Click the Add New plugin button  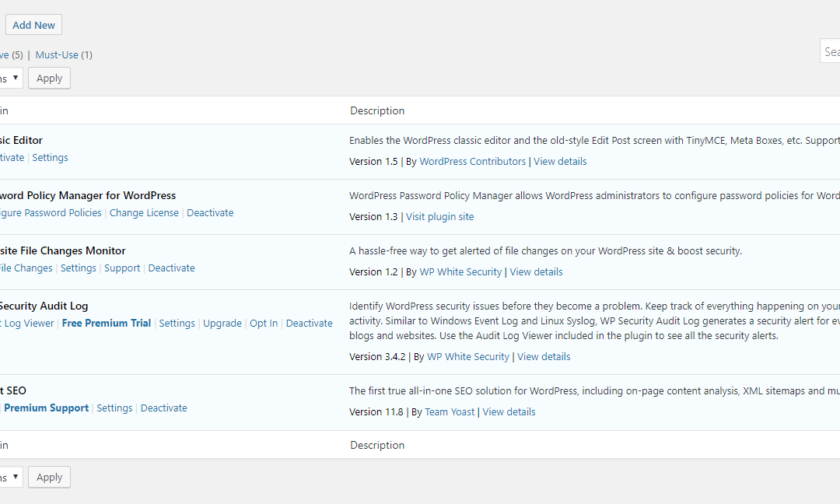[x=33, y=25]
